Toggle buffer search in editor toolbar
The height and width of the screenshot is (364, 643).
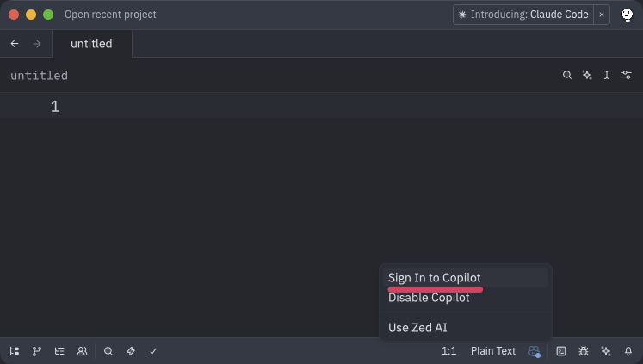pos(567,76)
